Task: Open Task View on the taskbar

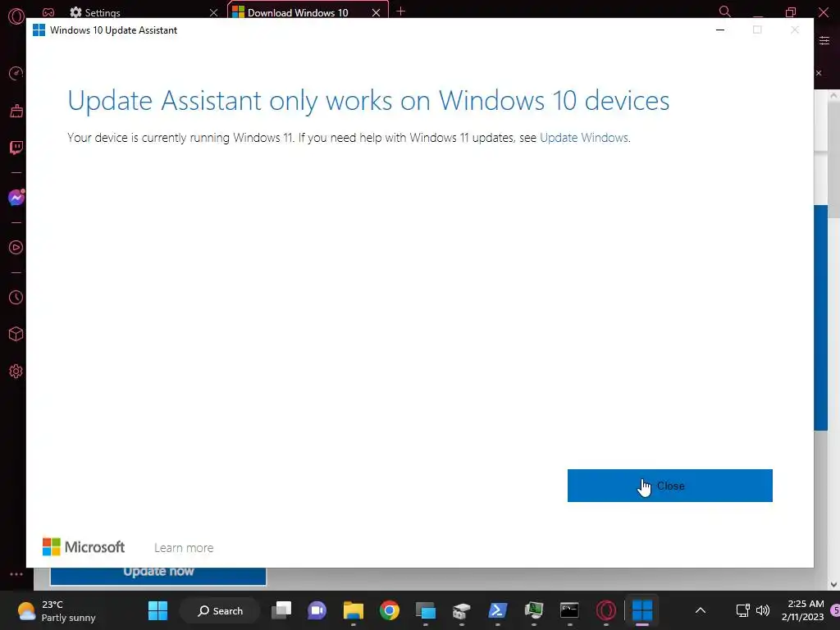Action: click(281, 610)
